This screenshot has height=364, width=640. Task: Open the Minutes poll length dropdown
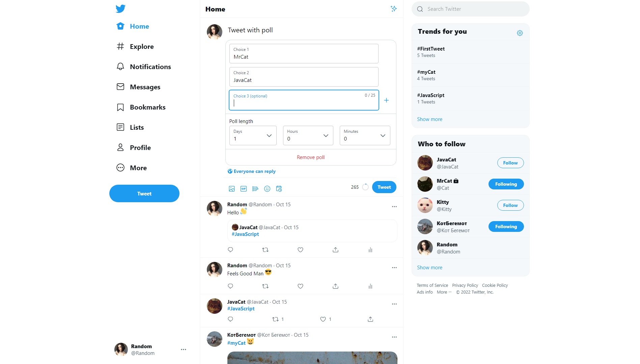point(365,135)
